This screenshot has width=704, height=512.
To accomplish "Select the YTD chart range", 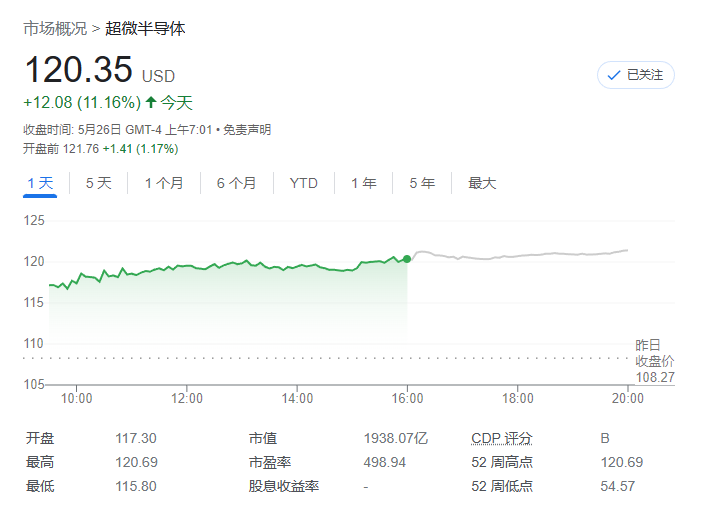I will click(x=303, y=183).
